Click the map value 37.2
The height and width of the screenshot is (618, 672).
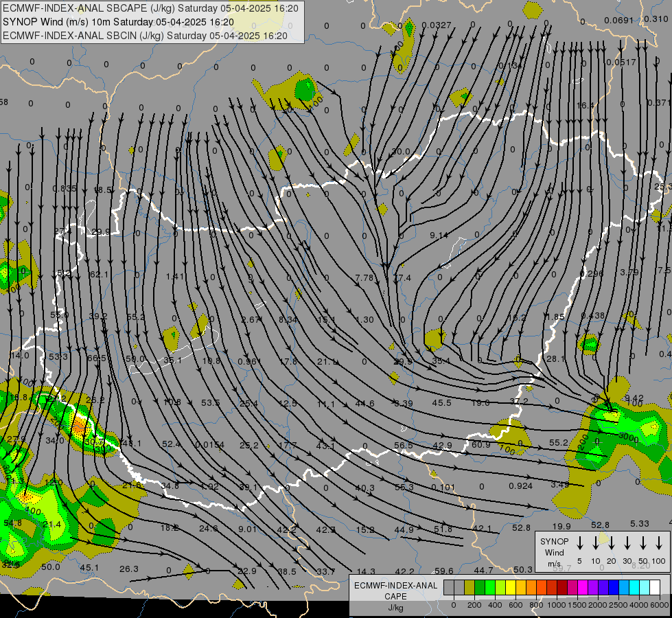(x=519, y=402)
